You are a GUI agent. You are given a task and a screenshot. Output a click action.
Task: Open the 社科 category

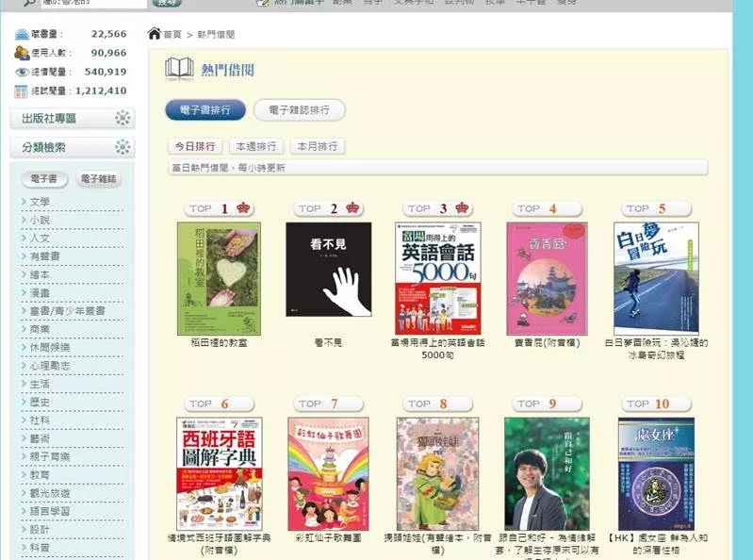[x=40, y=420]
